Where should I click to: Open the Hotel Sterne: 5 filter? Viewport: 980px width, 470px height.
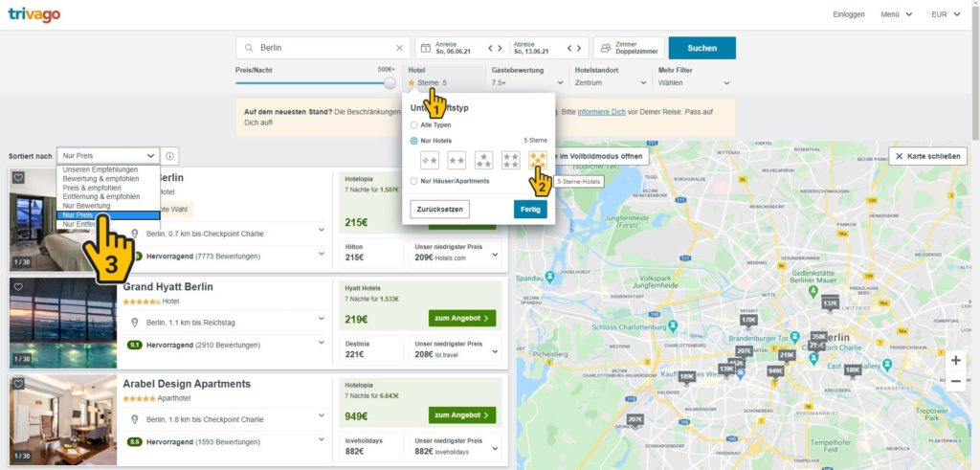tap(445, 77)
